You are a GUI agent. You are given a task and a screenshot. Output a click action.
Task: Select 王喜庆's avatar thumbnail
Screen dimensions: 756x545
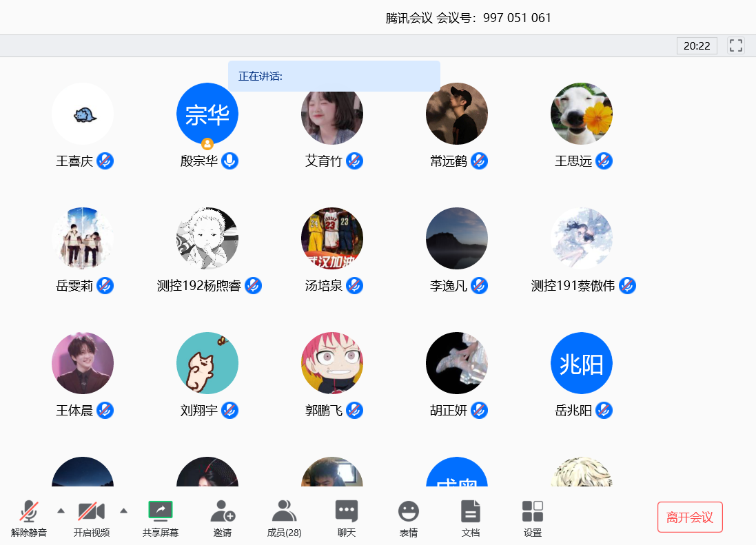click(x=83, y=114)
